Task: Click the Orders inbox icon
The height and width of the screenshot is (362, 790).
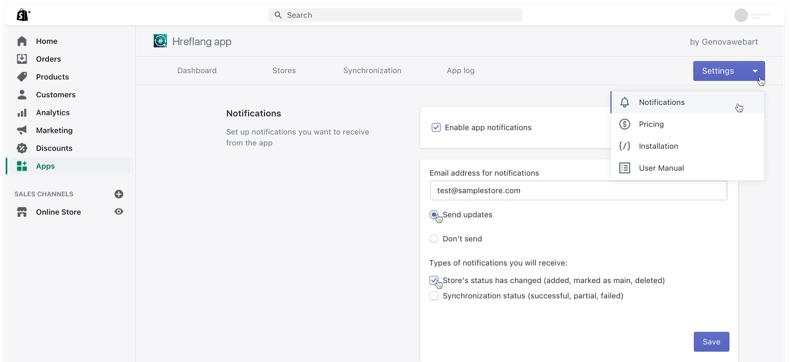Action: 22,59
